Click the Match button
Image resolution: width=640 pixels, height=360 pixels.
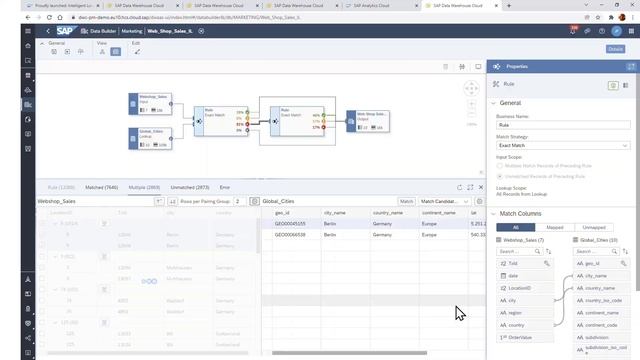[x=407, y=201]
